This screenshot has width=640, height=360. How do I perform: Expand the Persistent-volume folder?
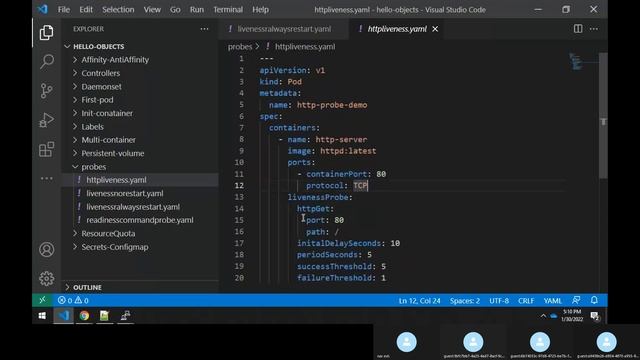pyautogui.click(x=141, y=153)
